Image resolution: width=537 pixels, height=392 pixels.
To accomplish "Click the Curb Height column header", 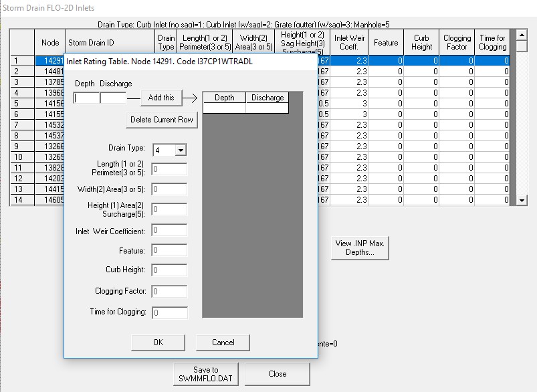I will pyautogui.click(x=421, y=43).
